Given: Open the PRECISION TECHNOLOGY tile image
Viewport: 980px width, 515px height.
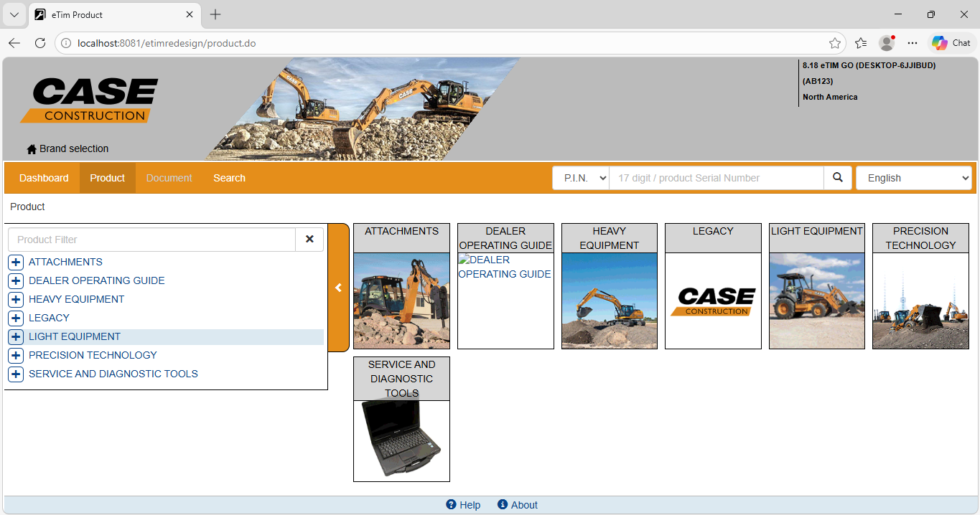Looking at the screenshot, I should tap(920, 301).
